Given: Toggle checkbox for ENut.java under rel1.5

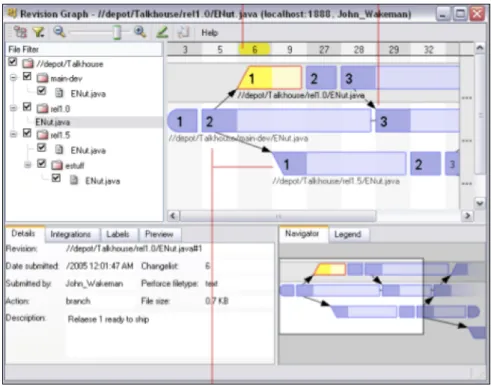Looking at the screenshot, I should [x=41, y=147].
